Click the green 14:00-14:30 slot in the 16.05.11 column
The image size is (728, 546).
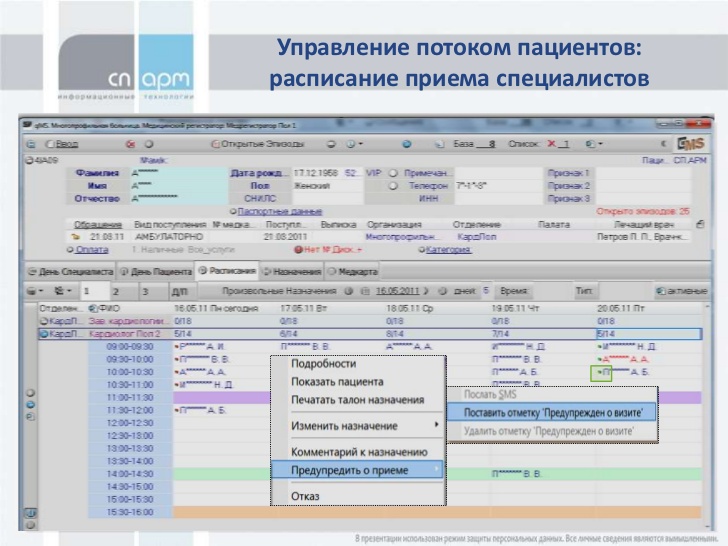pyautogui.click(x=222, y=474)
